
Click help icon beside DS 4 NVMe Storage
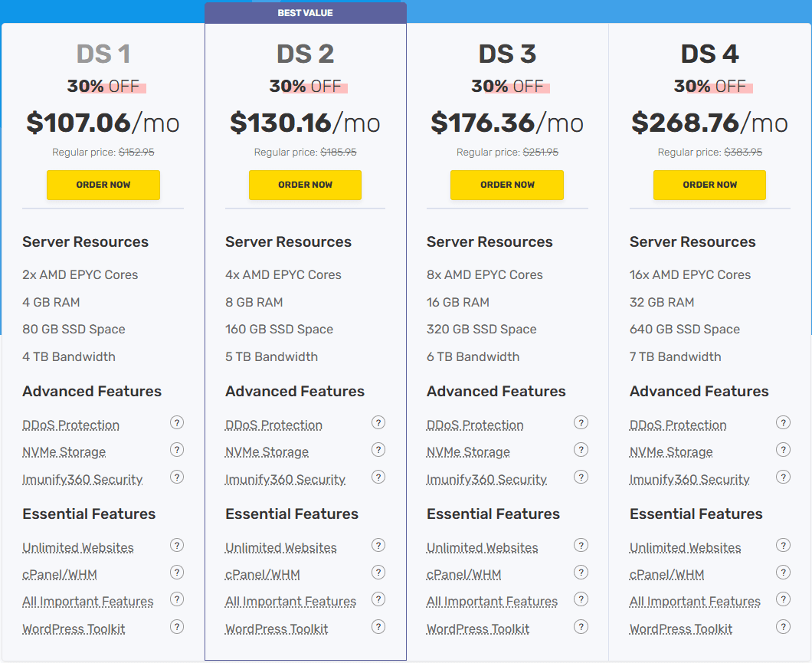coord(783,450)
